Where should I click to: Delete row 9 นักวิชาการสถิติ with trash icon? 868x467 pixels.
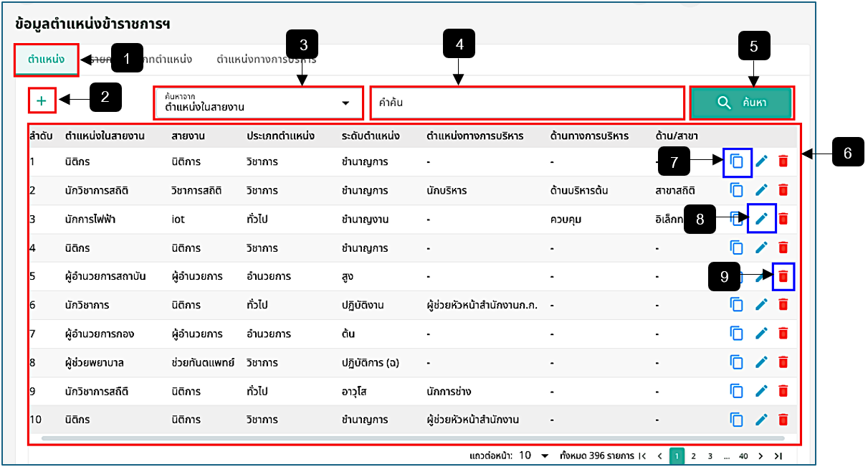[x=783, y=391]
